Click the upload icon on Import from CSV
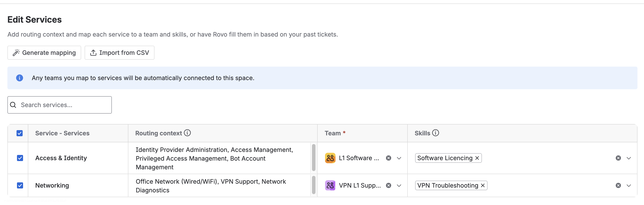 click(x=93, y=53)
